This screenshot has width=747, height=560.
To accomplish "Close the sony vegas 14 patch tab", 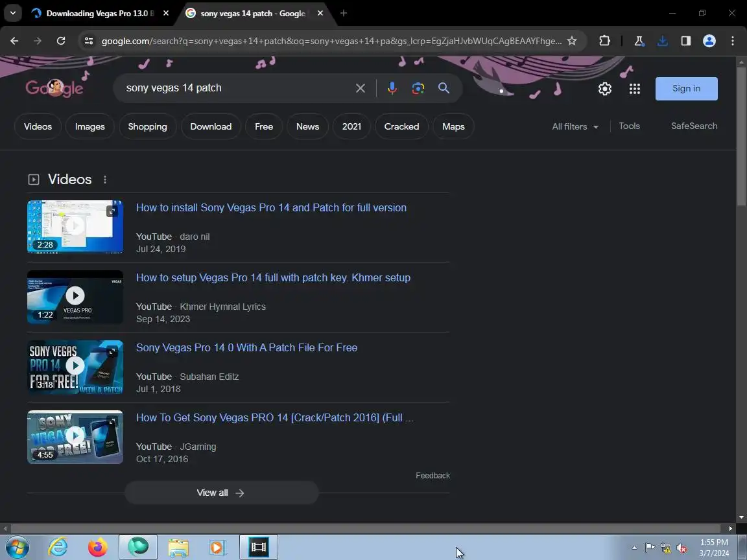I will click(x=320, y=14).
